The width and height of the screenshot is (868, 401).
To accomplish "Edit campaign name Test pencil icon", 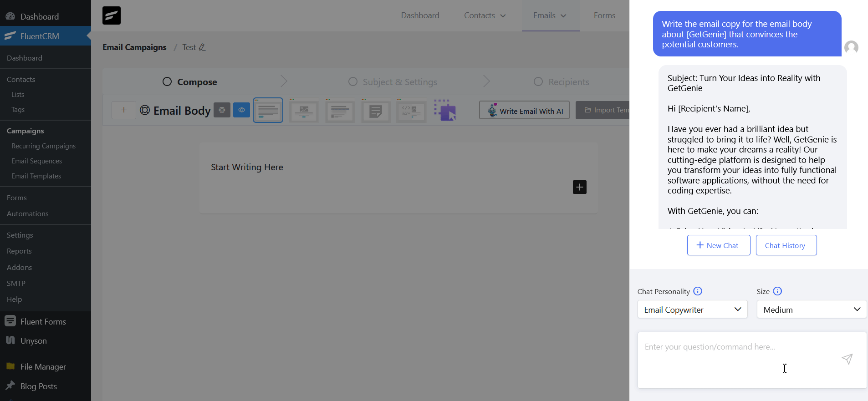I will click(203, 47).
